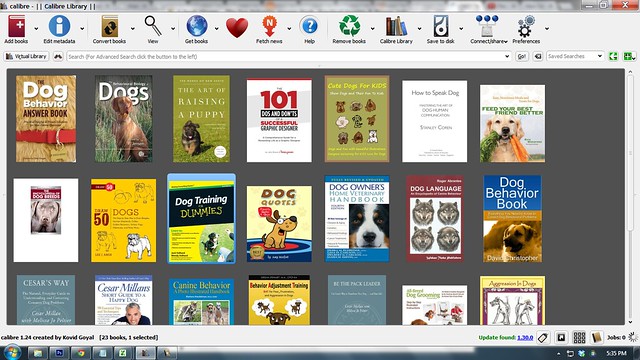Click the Connect/share icon
This screenshot has width=640, height=360.
[487, 26]
